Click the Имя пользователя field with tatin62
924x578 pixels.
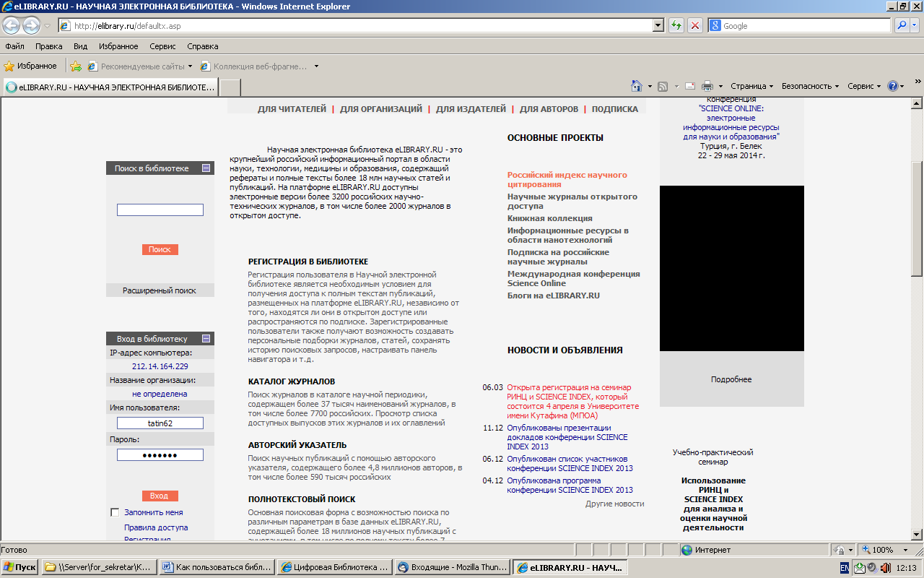point(160,423)
